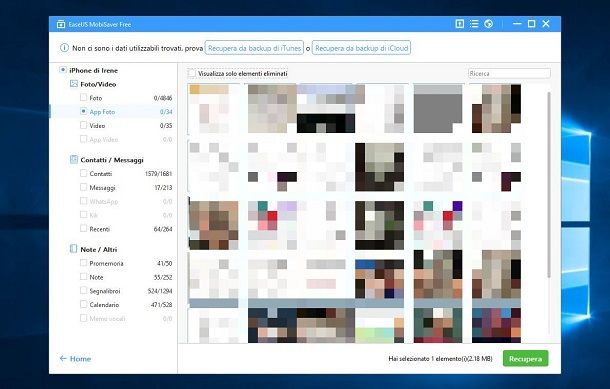Tick the Messaggi checkbox
The width and height of the screenshot is (610, 389).
83,187
